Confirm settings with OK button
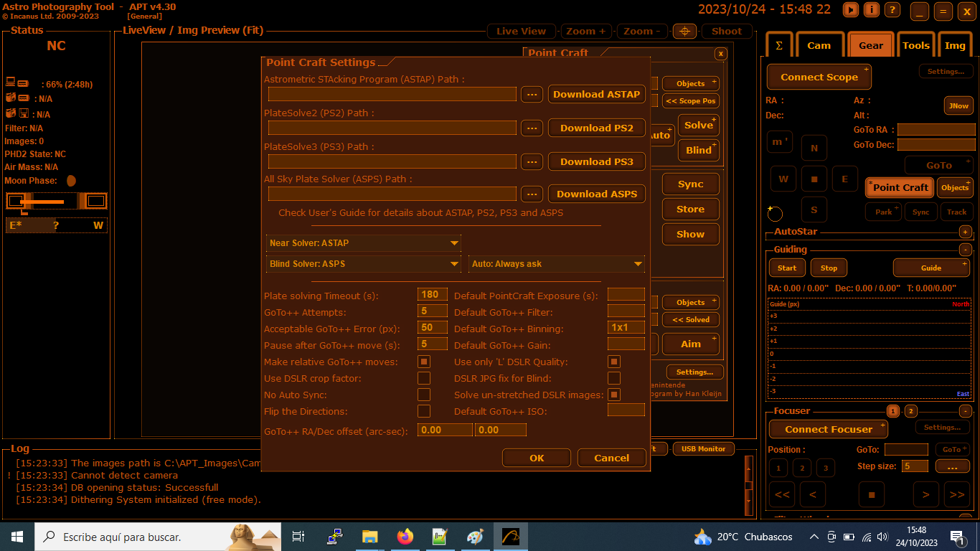This screenshot has width=980, height=551. point(537,458)
